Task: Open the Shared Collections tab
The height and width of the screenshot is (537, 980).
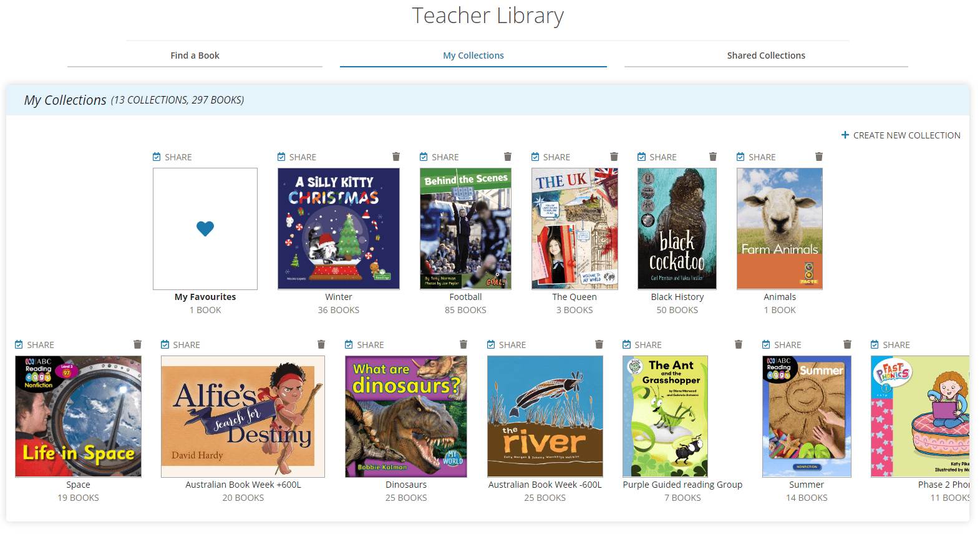Action: pos(765,56)
